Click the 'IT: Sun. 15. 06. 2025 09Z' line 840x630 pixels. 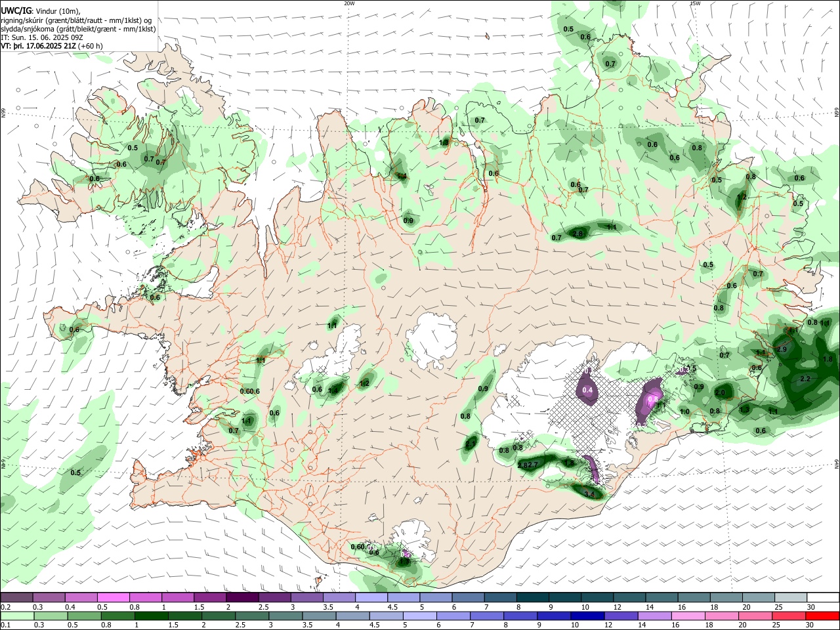tap(41, 37)
